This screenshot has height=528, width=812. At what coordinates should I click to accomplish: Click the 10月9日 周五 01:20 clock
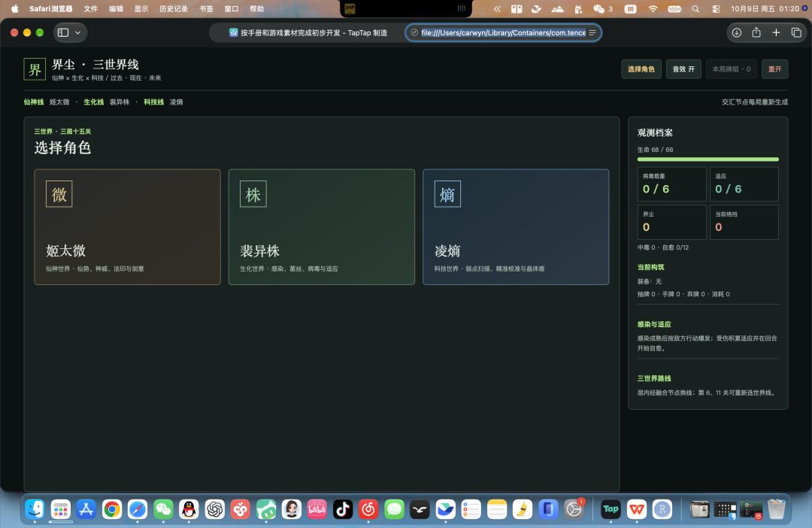click(765, 9)
